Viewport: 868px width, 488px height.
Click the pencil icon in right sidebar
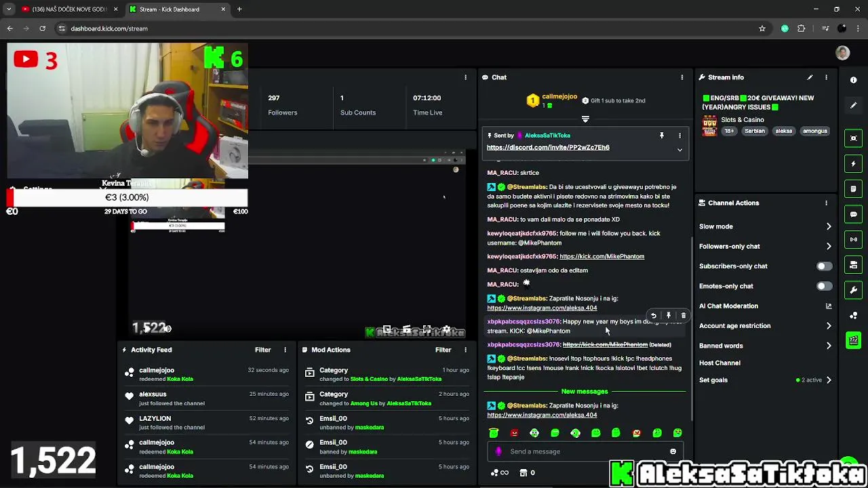[x=853, y=106]
